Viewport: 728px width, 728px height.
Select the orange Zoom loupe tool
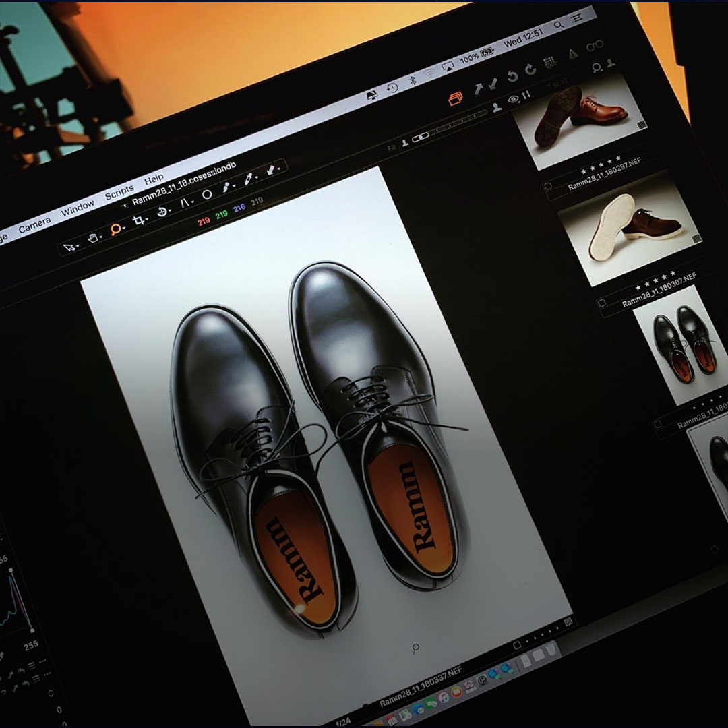pyautogui.click(x=115, y=229)
